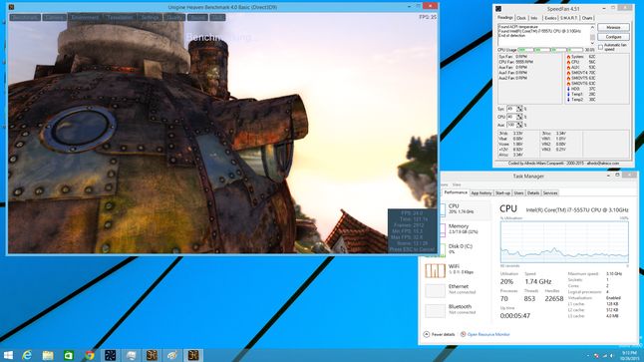The image size is (644, 362).
Task: Click '1.74 GHz' speed value in Task Manager
Action: [538, 281]
